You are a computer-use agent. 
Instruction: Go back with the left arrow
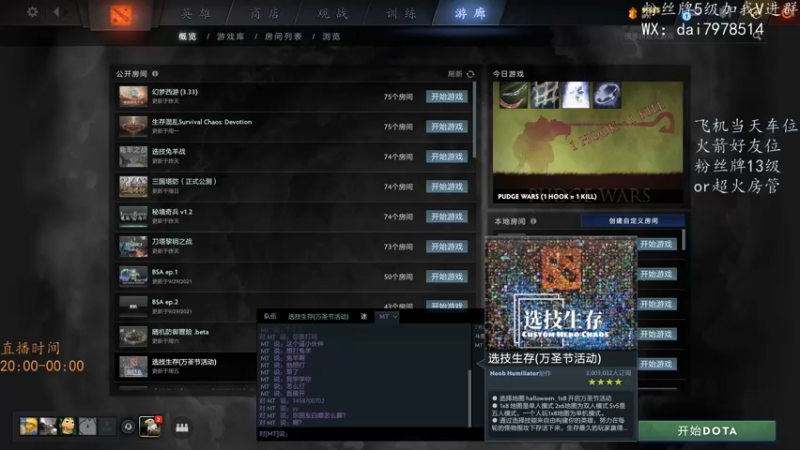point(56,11)
